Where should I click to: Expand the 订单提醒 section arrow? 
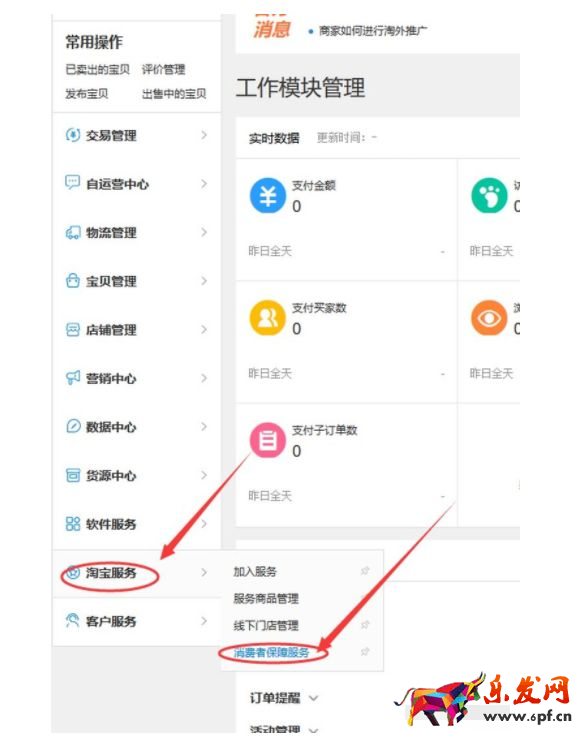313,698
